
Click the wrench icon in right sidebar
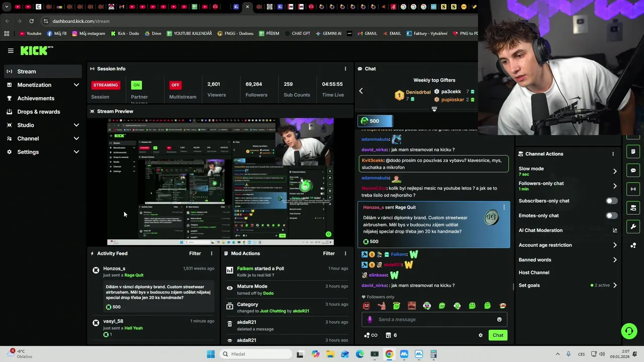coord(633,226)
